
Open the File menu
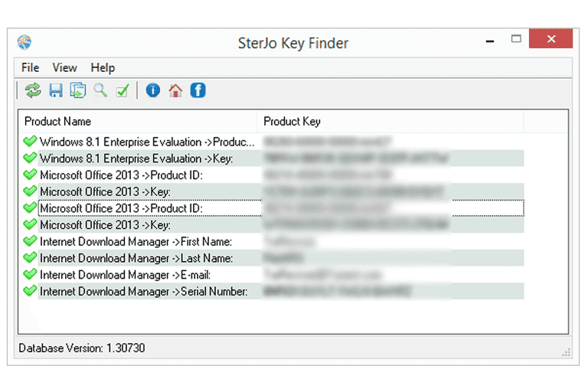click(31, 67)
